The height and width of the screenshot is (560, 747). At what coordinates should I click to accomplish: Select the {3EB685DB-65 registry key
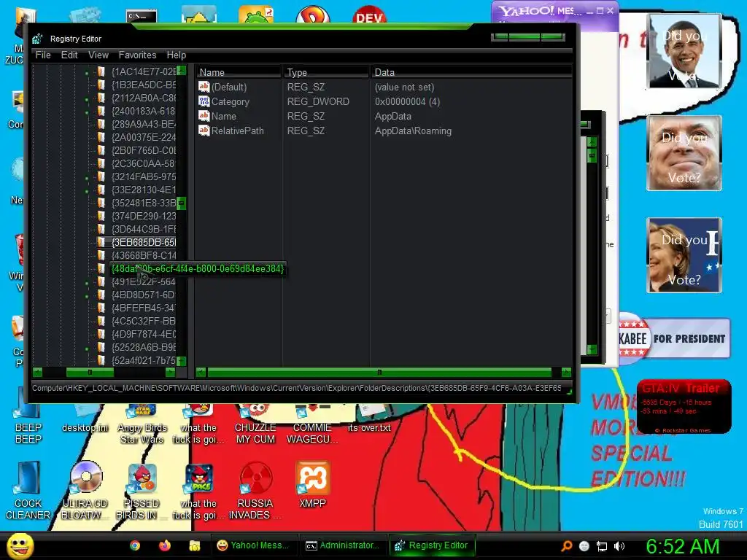tap(144, 242)
